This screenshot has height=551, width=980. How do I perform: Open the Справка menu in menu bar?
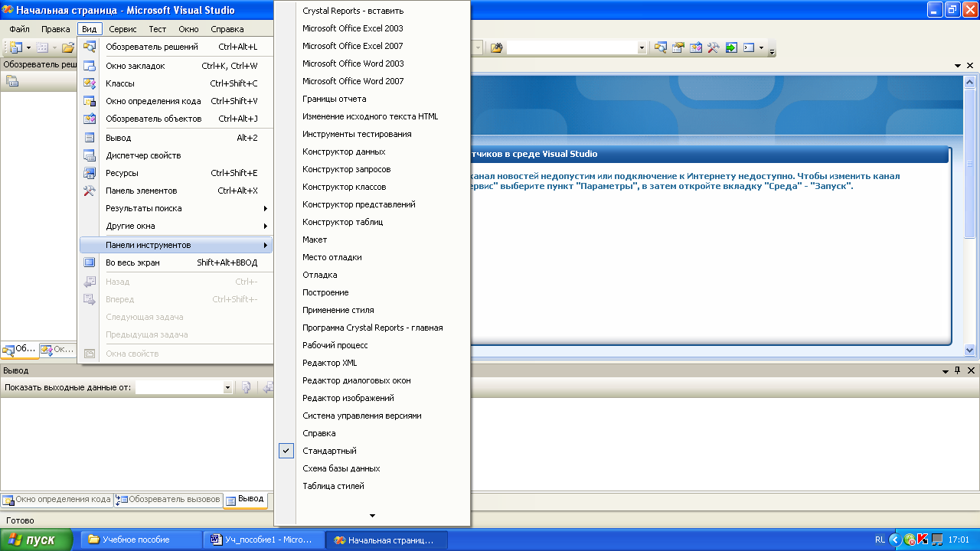click(x=227, y=29)
